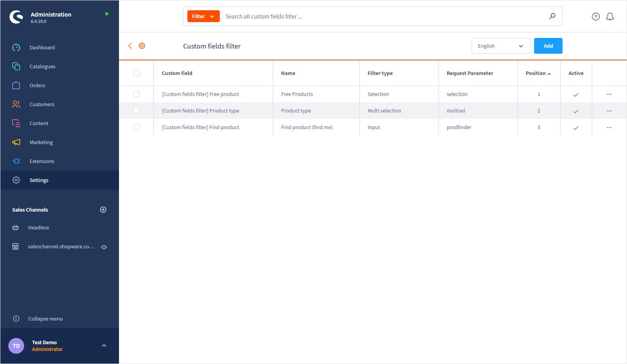The height and width of the screenshot is (364, 627).
Task: Open the help question mark icon
Action: (x=596, y=17)
